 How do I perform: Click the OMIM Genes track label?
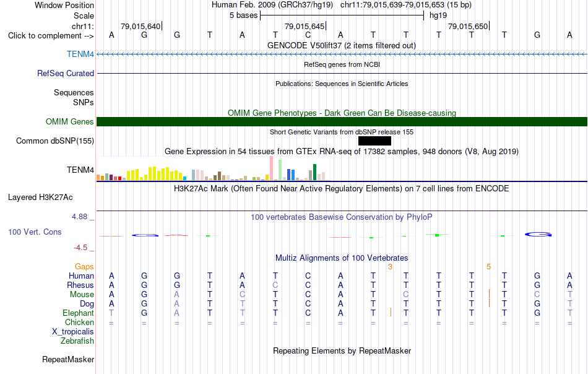pyautogui.click(x=69, y=121)
